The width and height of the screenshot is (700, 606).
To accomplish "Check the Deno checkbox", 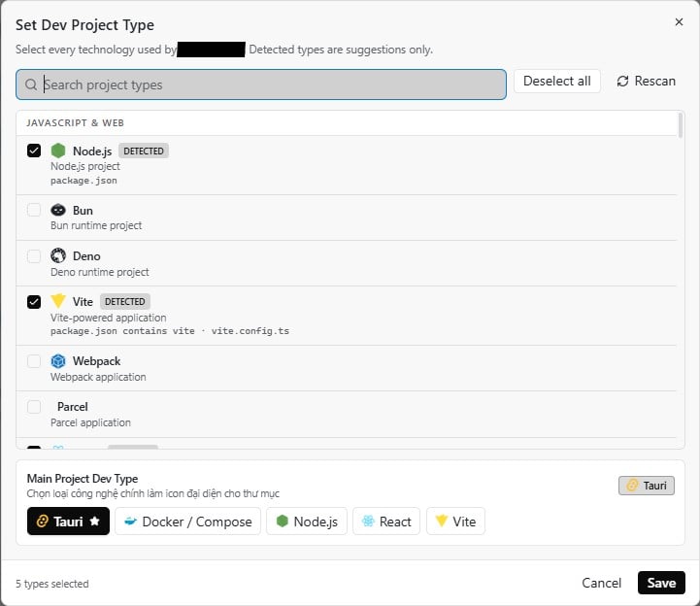I will (34, 255).
